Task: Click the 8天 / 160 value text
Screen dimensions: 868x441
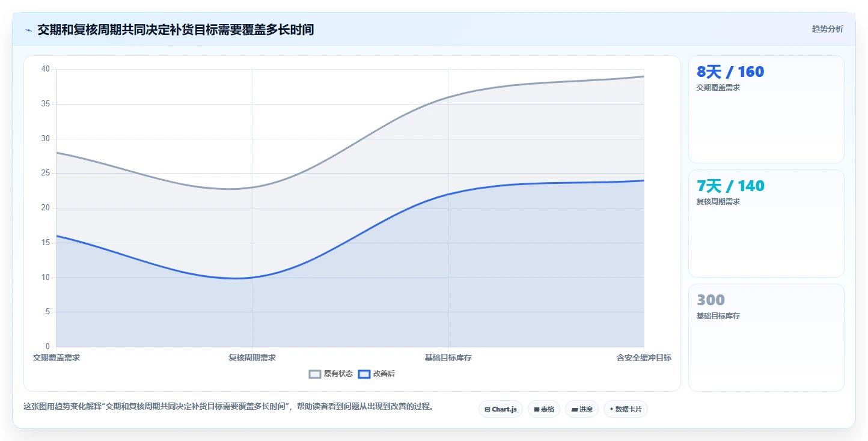Action: [x=730, y=72]
